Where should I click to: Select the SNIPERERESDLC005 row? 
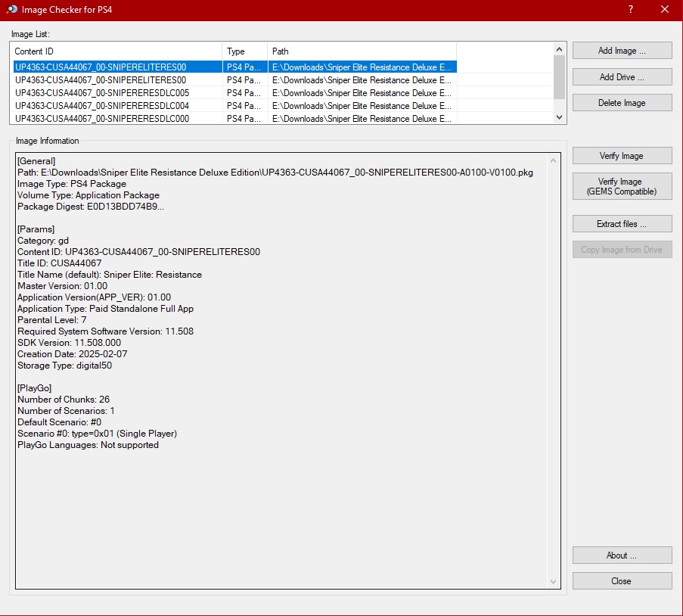[235, 93]
